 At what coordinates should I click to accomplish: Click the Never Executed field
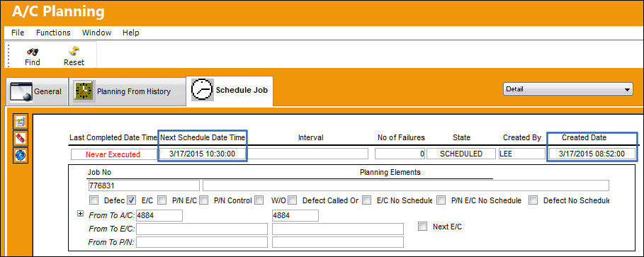[113, 154]
